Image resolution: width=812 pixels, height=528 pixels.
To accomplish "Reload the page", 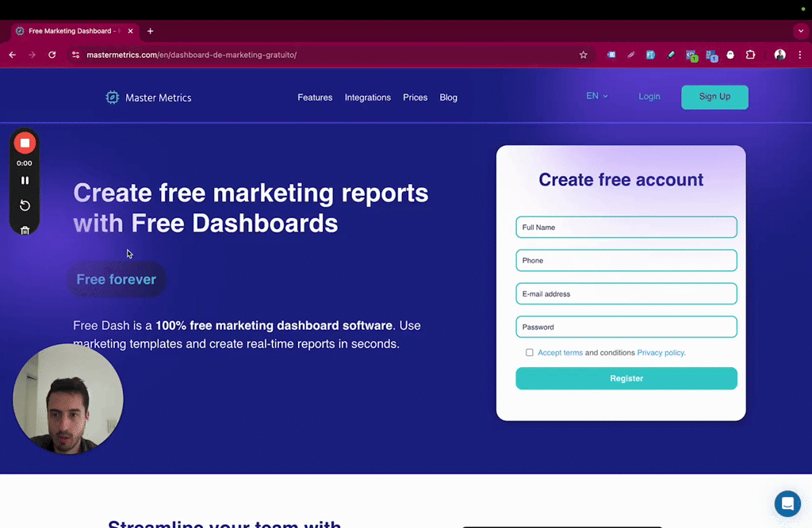I will click(52, 55).
